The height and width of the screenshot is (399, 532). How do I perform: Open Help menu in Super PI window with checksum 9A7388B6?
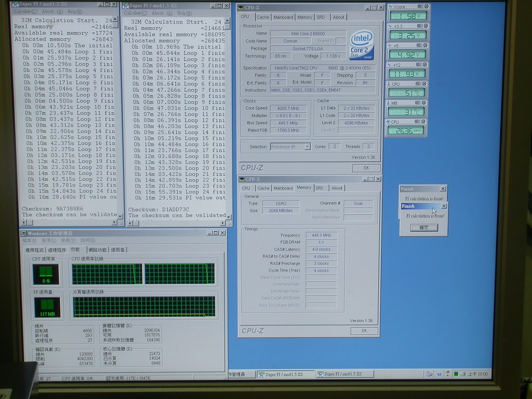coord(75,11)
